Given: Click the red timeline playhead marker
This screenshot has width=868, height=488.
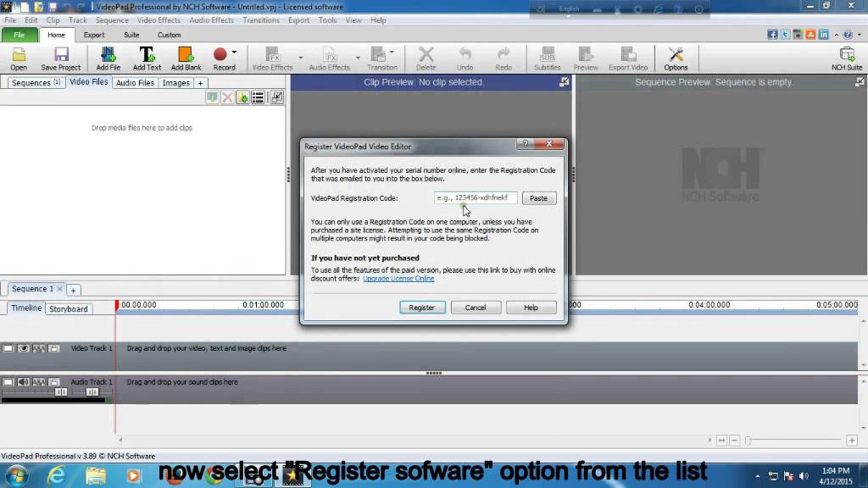Looking at the screenshot, I should 117,305.
